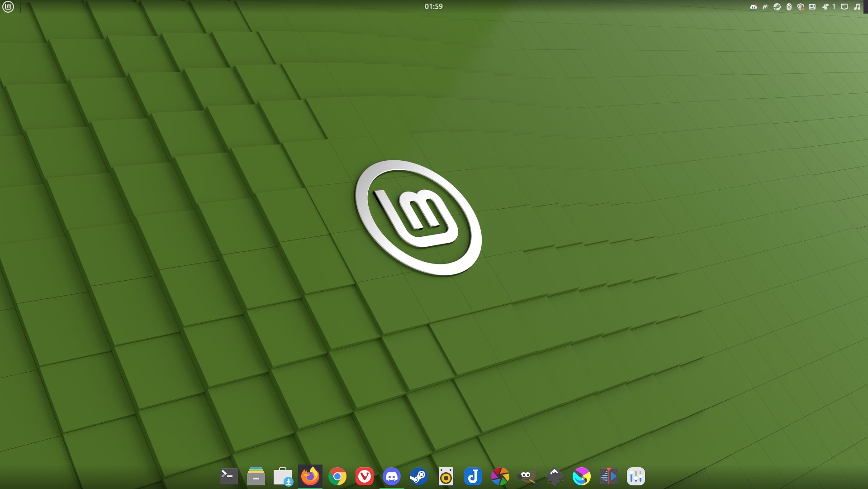This screenshot has height=489, width=868.
Task: Launch GIMP image editor
Action: click(527, 476)
